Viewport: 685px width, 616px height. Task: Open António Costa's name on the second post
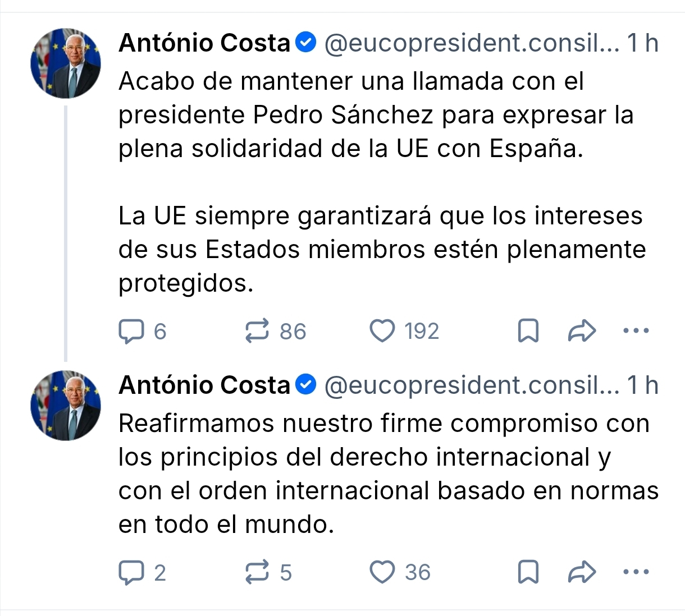coord(204,385)
